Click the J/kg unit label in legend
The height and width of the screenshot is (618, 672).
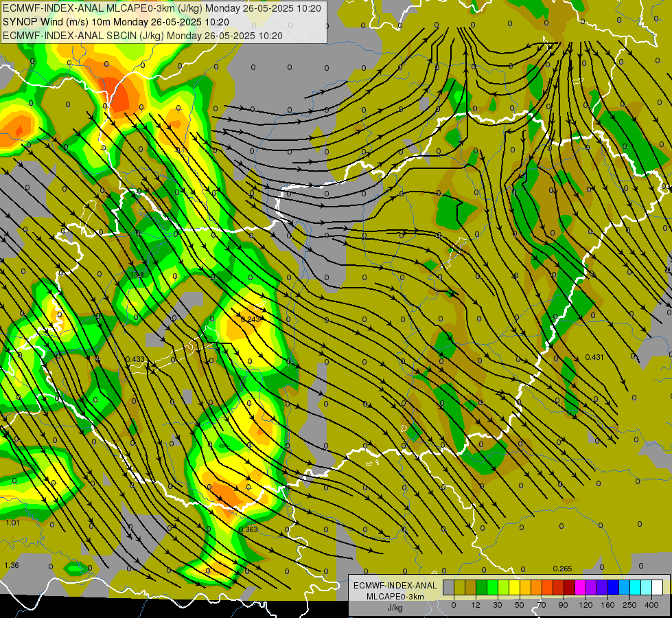[395, 608]
